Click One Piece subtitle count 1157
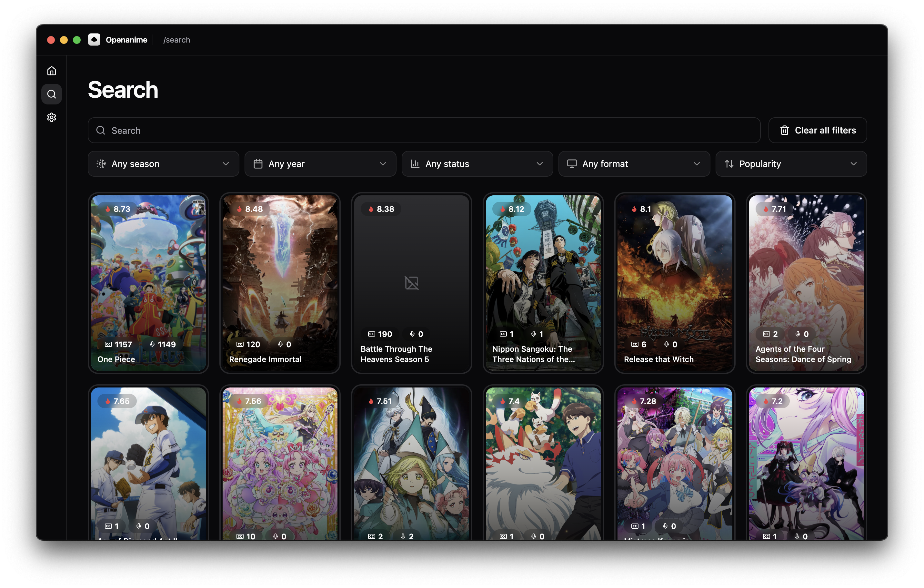 (x=119, y=344)
